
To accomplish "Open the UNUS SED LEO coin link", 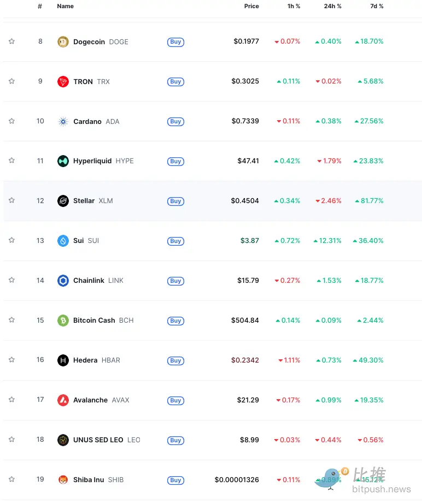I will coord(98,440).
